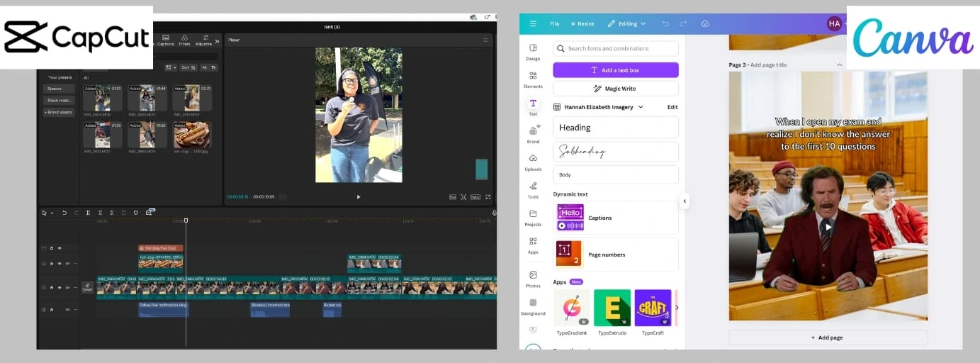Add a Subheading text style
This screenshot has width=980, height=363.
(616, 152)
